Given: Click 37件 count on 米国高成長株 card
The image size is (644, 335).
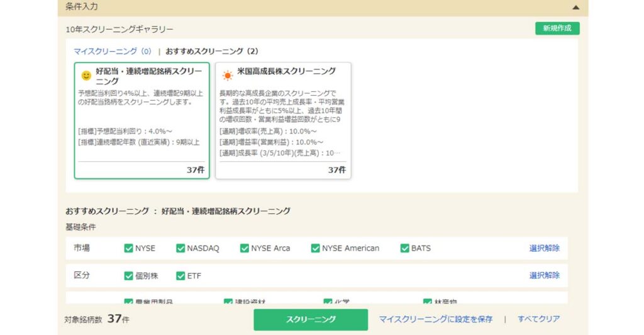Looking at the screenshot, I should pos(336,170).
